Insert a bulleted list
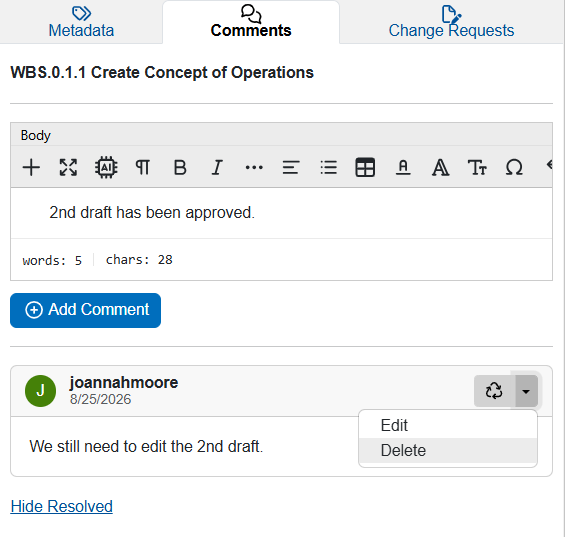565x537 pixels. coord(329,168)
